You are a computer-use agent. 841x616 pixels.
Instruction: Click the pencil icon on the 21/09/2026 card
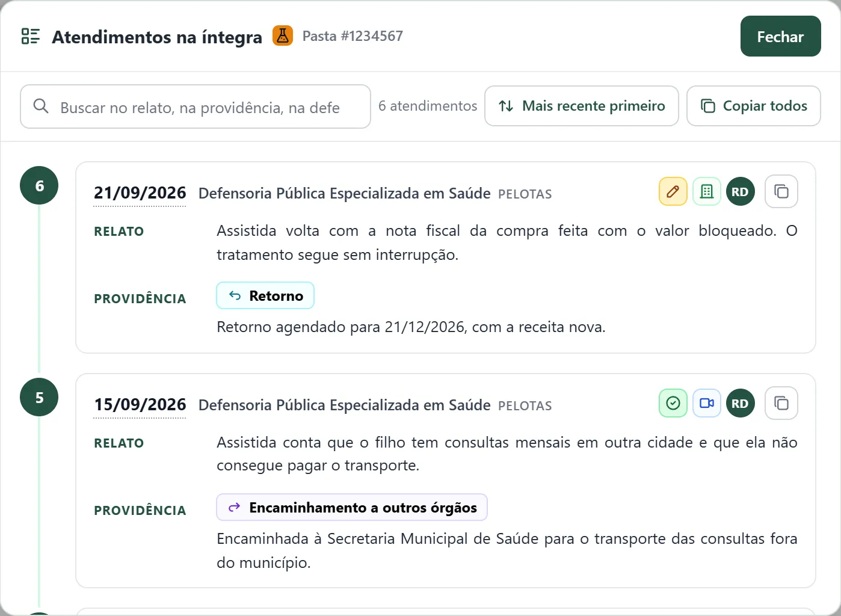tap(673, 192)
